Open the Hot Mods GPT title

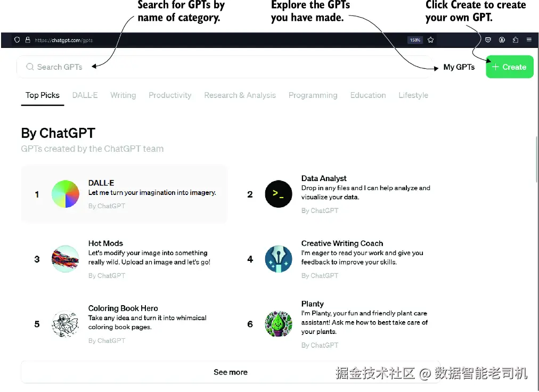pos(105,243)
